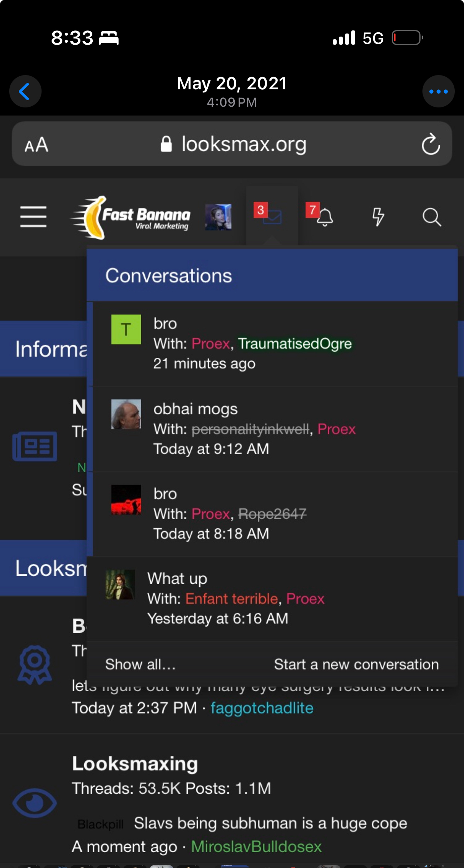Reload the looksmax.org page
Image resolution: width=464 pixels, height=868 pixels.
(431, 144)
